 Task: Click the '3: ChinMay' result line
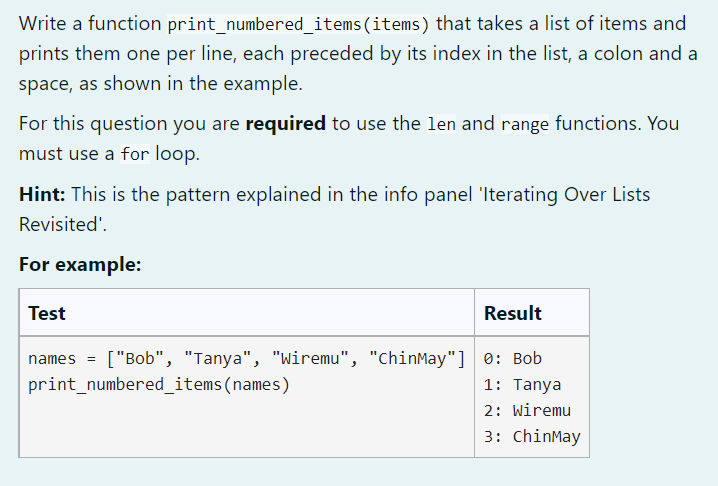(x=532, y=437)
